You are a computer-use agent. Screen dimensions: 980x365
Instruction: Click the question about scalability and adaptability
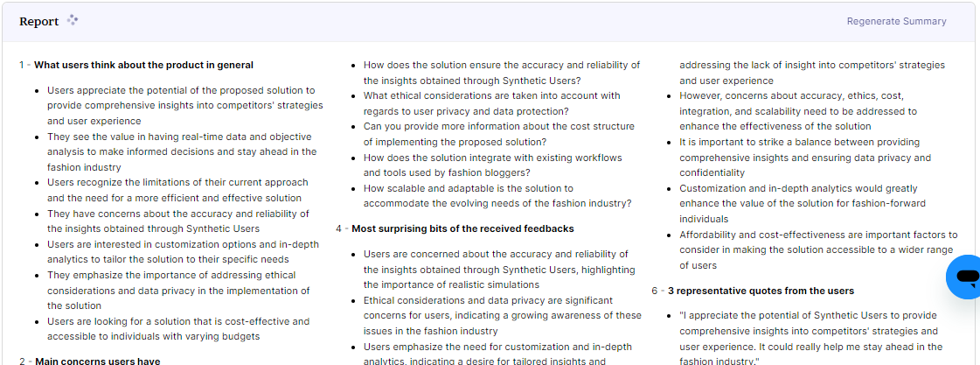click(497, 196)
